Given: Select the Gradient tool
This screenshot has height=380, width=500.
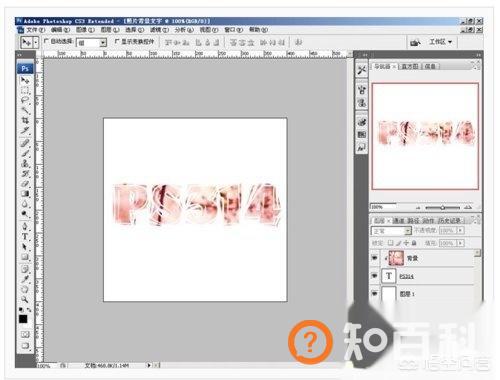Looking at the screenshot, I should click(25, 194).
